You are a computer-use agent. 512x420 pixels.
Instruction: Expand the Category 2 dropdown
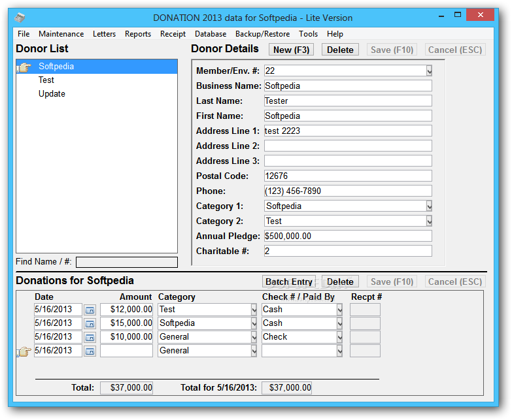coord(429,221)
